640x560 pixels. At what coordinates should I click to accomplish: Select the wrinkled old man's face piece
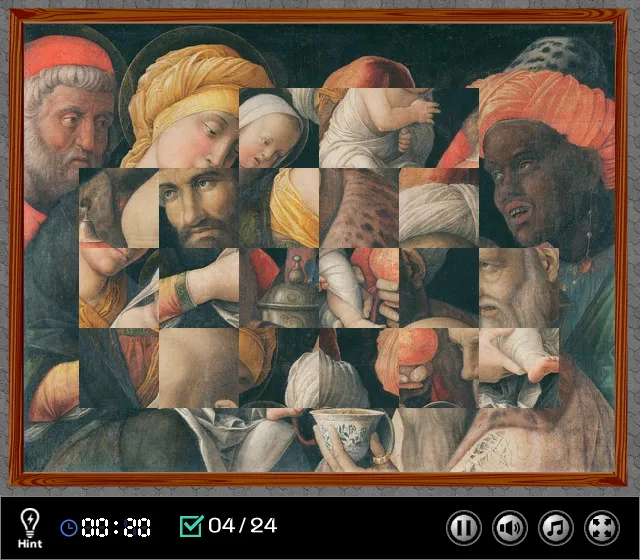pos(519,288)
